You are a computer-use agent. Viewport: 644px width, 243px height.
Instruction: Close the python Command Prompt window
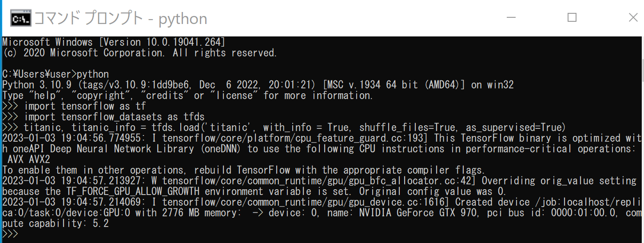633,18
